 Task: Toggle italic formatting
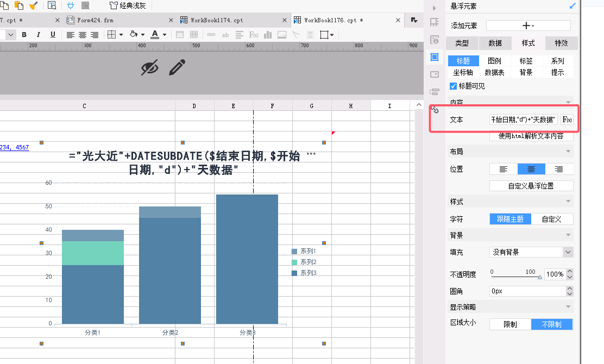coord(38,35)
